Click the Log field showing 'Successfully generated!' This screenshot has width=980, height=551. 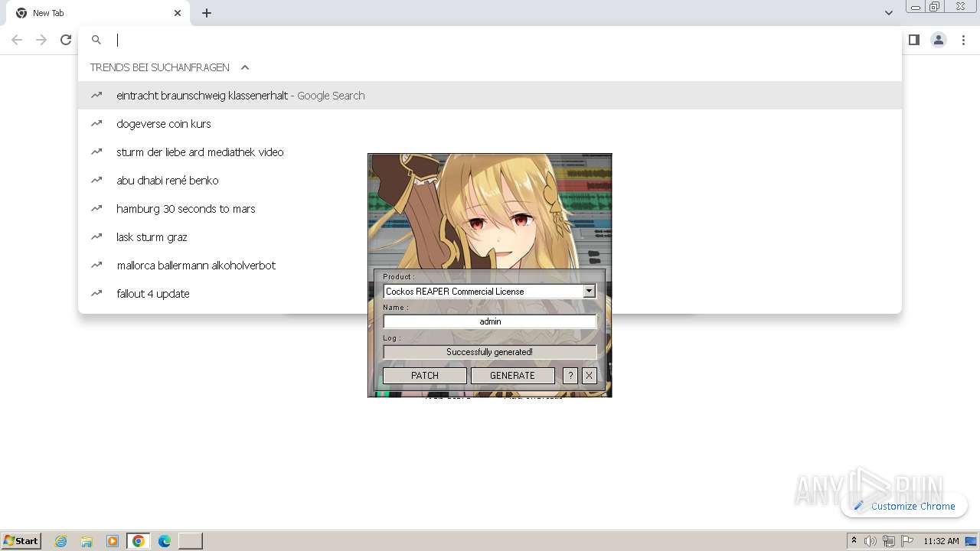[490, 352]
